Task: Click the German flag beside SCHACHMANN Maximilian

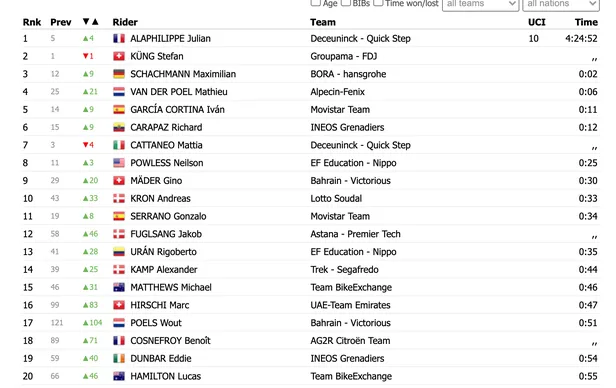Action: tap(119, 74)
